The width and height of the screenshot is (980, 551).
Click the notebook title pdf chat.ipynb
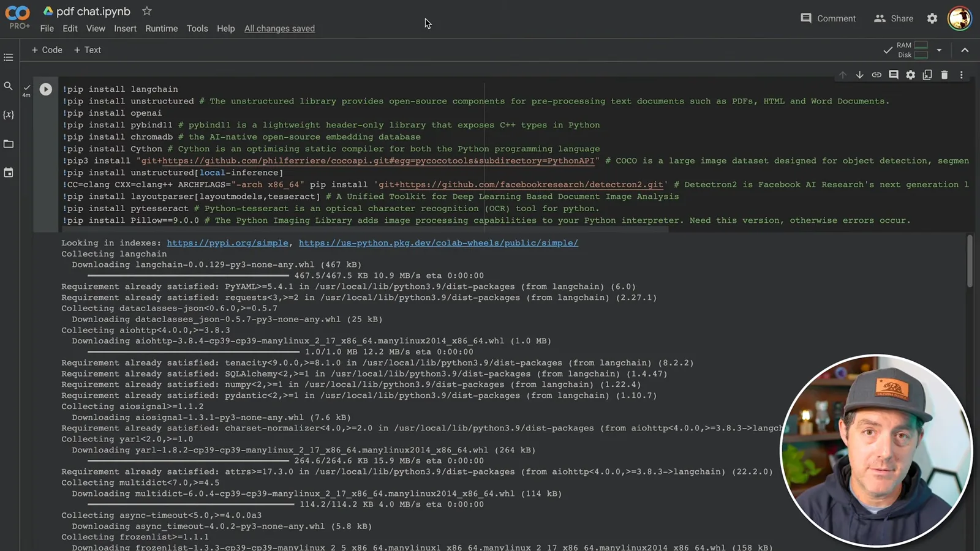pos(93,12)
